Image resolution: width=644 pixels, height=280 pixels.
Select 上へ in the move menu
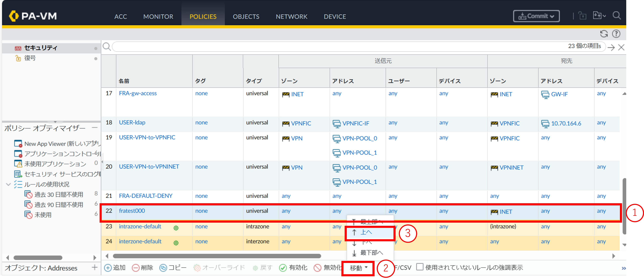(366, 232)
